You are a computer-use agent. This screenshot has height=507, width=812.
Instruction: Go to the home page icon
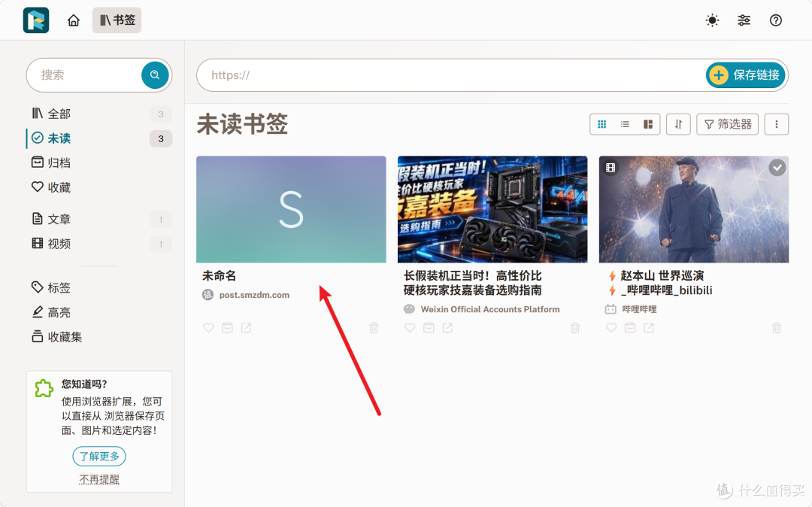click(x=74, y=20)
